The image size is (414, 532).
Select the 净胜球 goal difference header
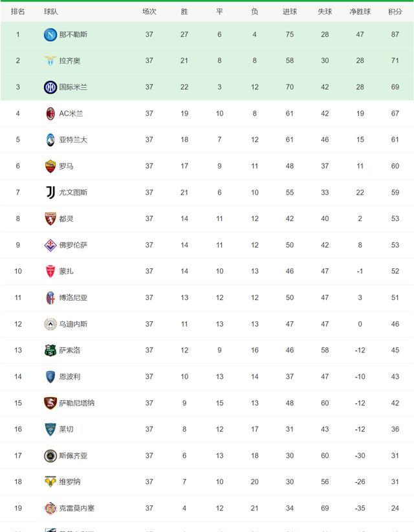pos(360,12)
